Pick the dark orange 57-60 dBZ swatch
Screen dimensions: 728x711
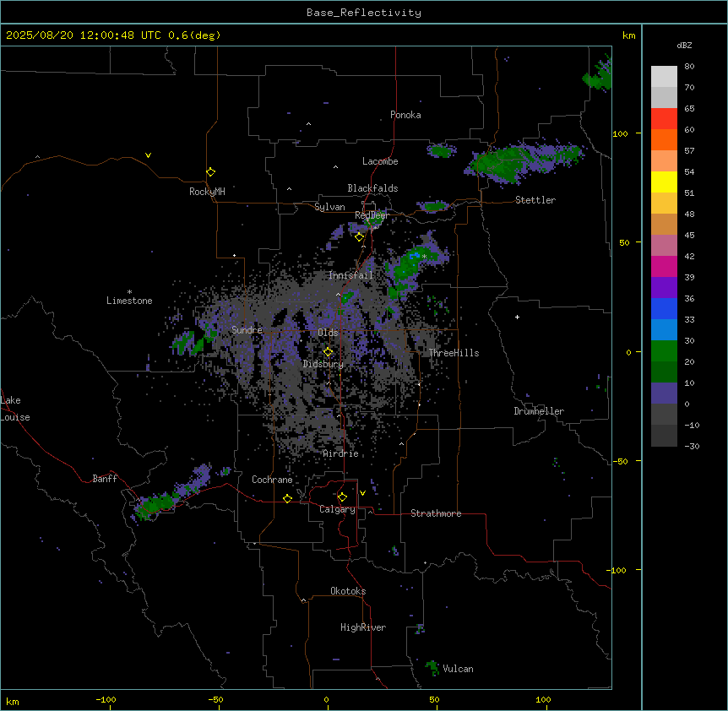[x=664, y=139]
